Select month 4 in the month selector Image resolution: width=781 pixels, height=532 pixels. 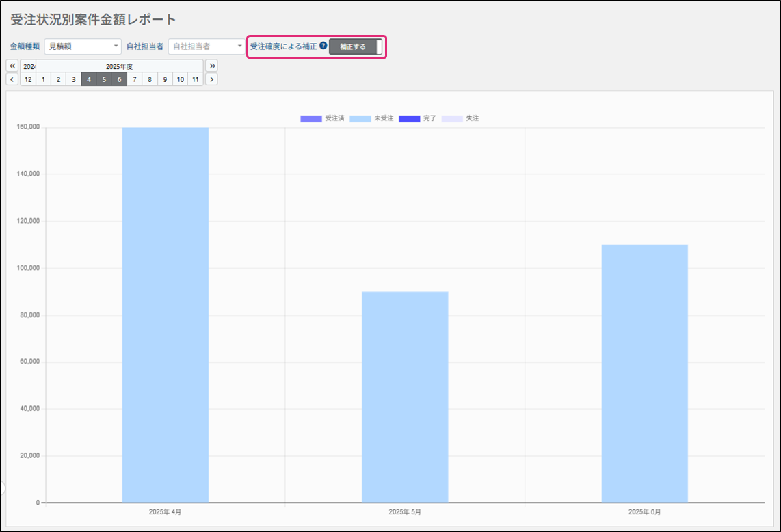[x=89, y=79]
